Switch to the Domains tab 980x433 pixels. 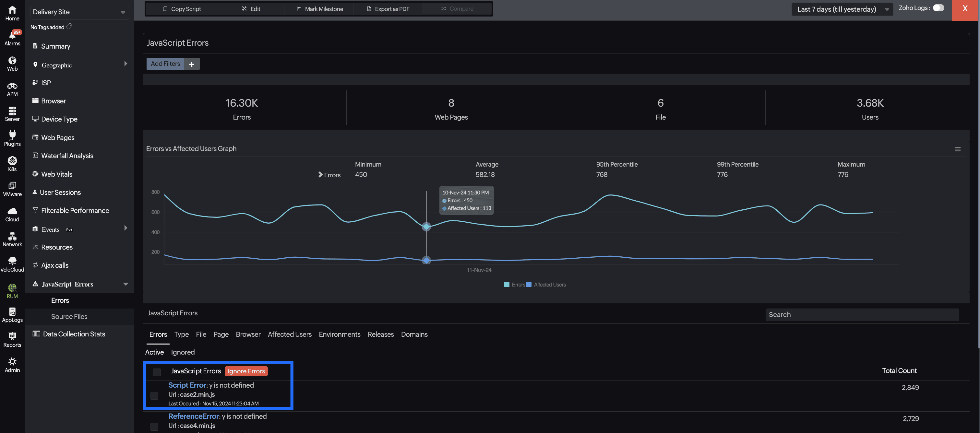pyautogui.click(x=414, y=334)
